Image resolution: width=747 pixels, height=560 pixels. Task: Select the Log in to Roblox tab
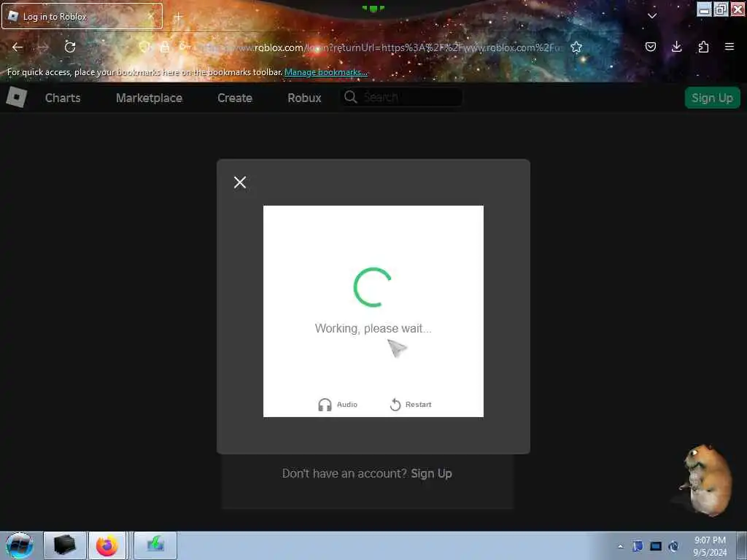pyautogui.click(x=82, y=16)
